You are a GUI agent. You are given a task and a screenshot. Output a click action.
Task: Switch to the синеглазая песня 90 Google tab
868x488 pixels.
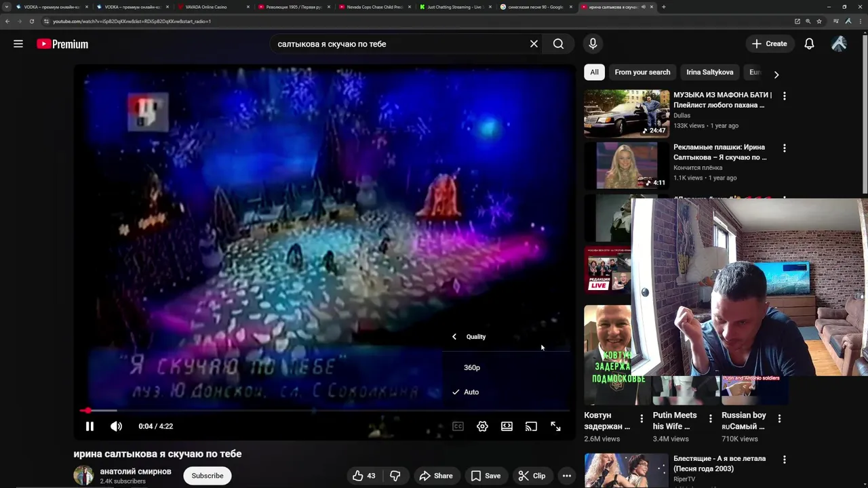click(534, 7)
